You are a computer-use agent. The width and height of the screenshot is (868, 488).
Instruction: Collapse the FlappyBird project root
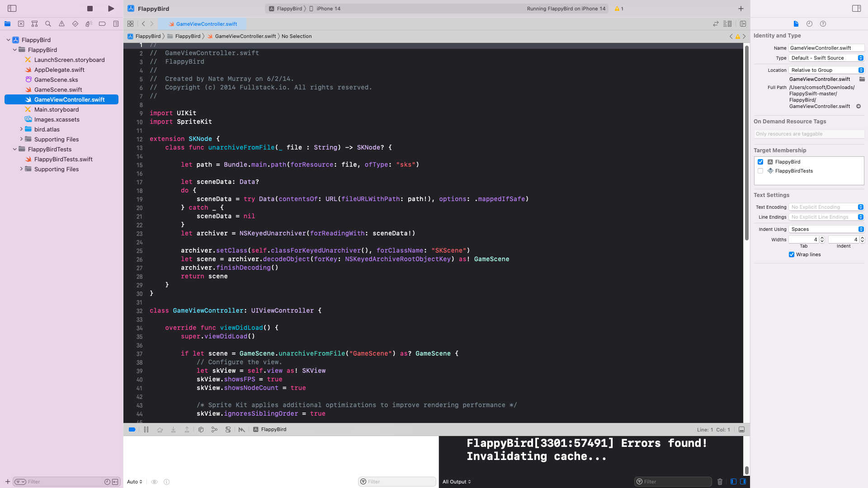click(8, 40)
